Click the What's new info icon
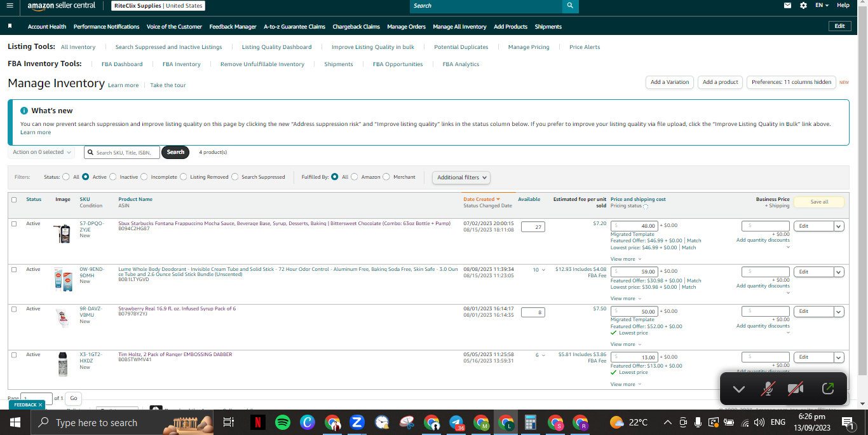This screenshot has height=435, width=868. tap(24, 111)
